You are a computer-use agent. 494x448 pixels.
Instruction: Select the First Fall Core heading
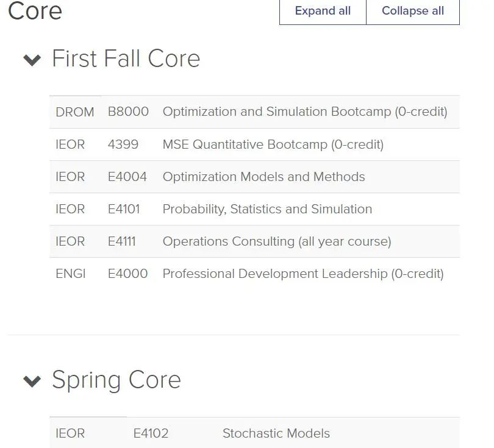[126, 59]
